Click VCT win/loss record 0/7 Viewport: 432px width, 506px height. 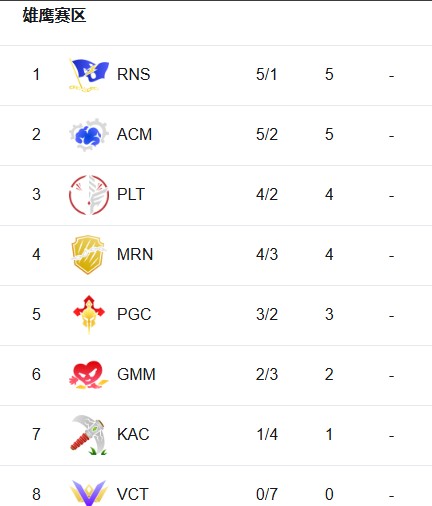[x=267, y=494]
